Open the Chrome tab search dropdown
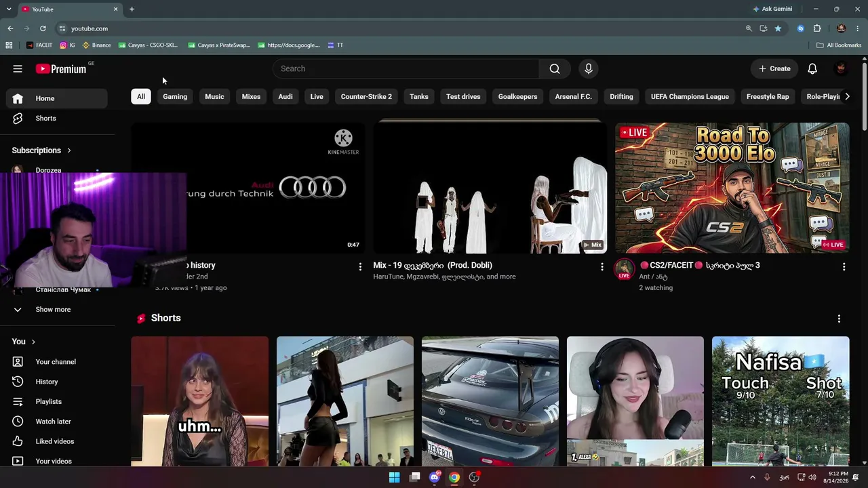Screen dimensions: 868x488 click(9, 9)
